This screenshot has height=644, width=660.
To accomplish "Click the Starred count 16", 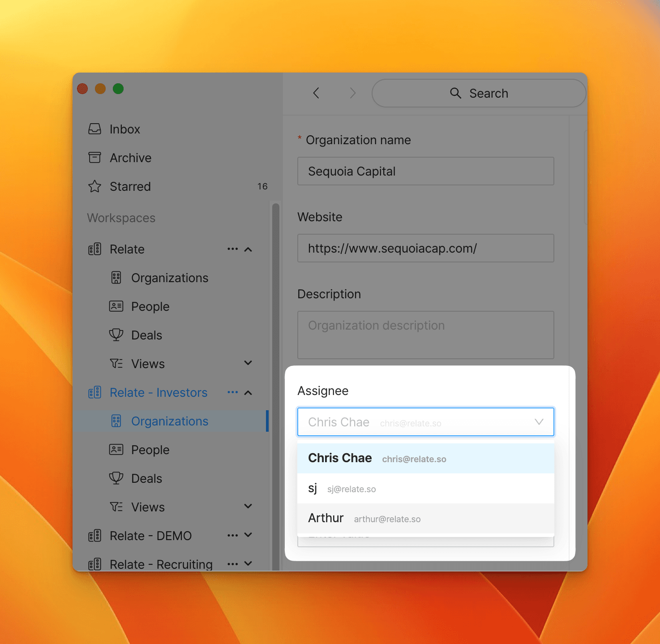I will [262, 186].
